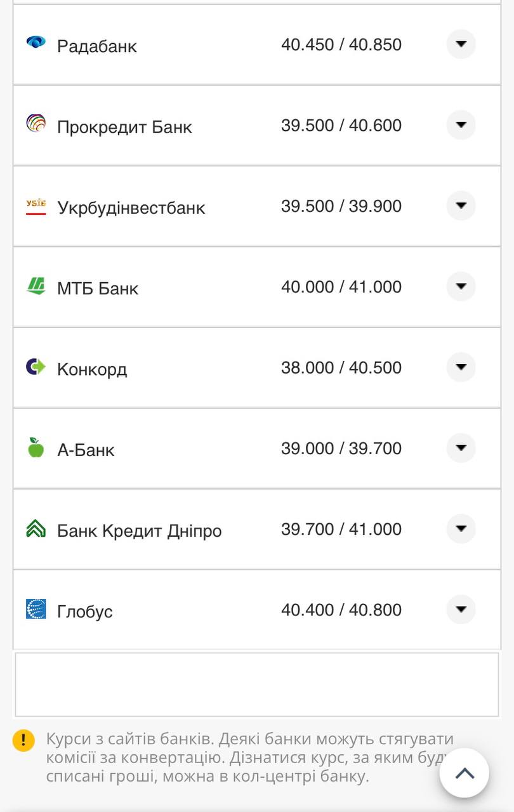Image resolution: width=514 pixels, height=812 pixels.
Task: Open the Банк Кредит Дніпро page link
Action: click(x=140, y=530)
